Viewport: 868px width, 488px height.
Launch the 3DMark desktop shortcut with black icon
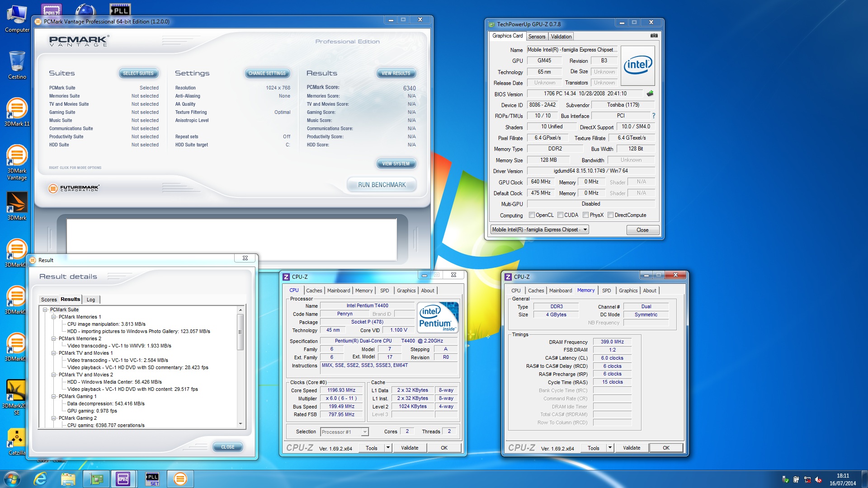[17, 206]
